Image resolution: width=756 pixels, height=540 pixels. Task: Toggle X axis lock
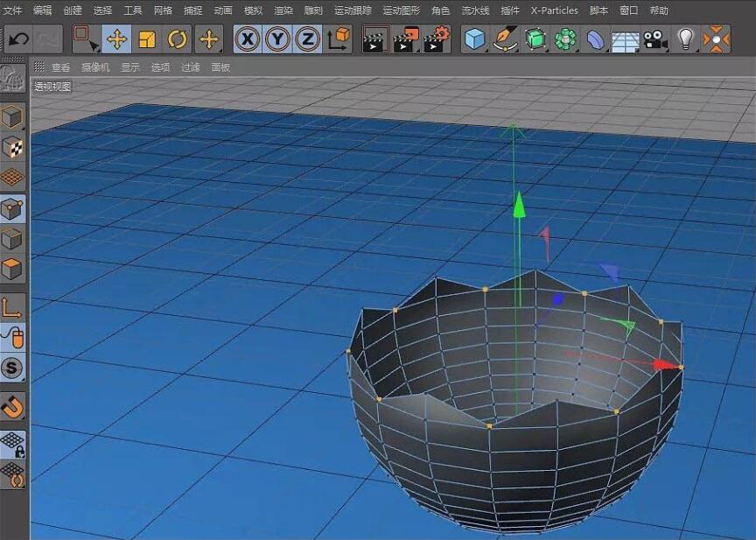click(x=248, y=39)
